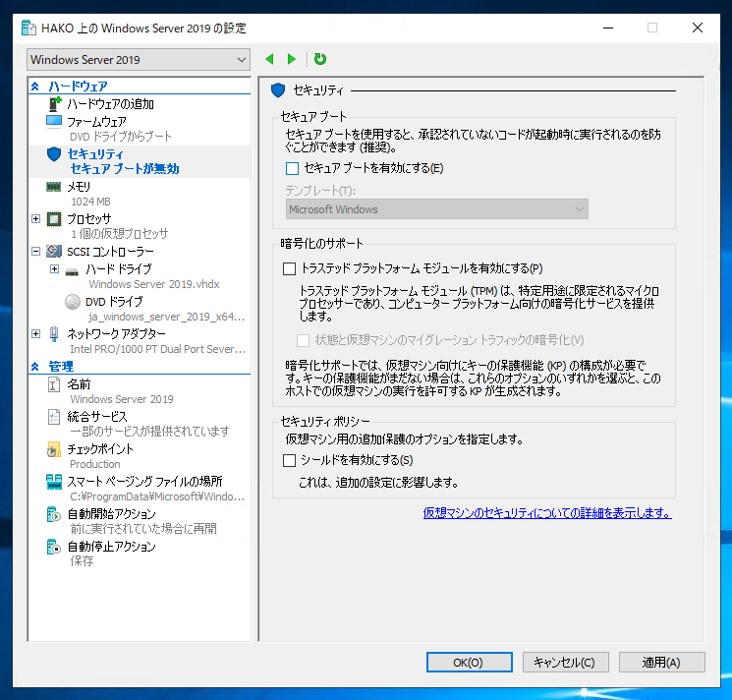Image resolution: width=732 pixels, height=700 pixels.
Task: Click 保存 text under 自動停止アクション
Action: pos(82,561)
